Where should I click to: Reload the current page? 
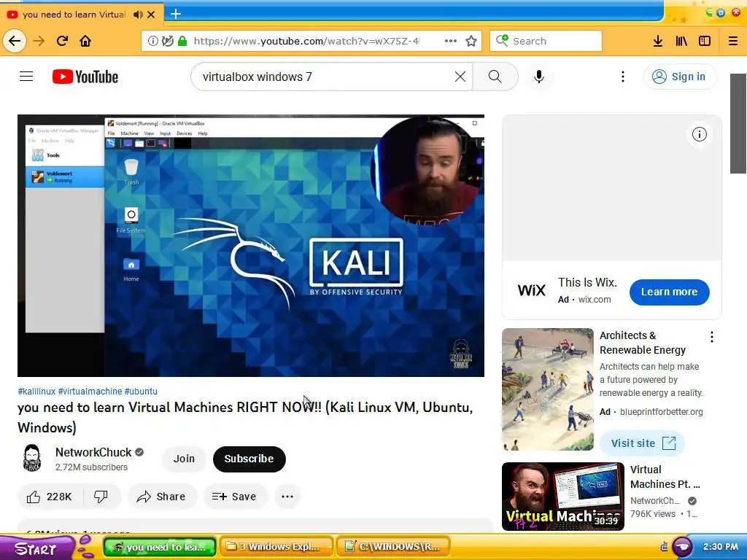click(62, 41)
